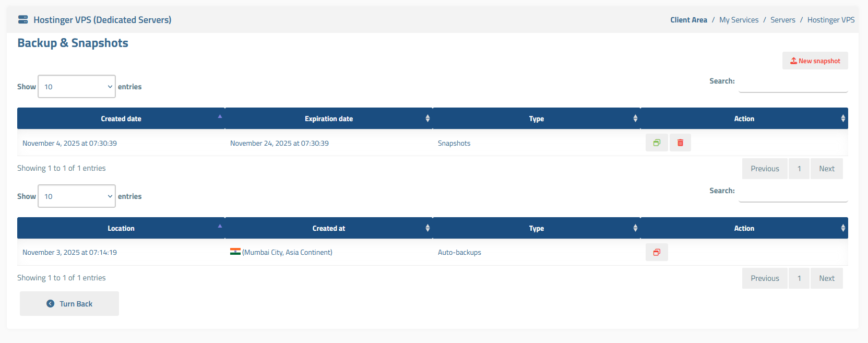Viewport: 868px width, 343px height.
Task: Click the green restore snapshot icon
Action: click(657, 143)
